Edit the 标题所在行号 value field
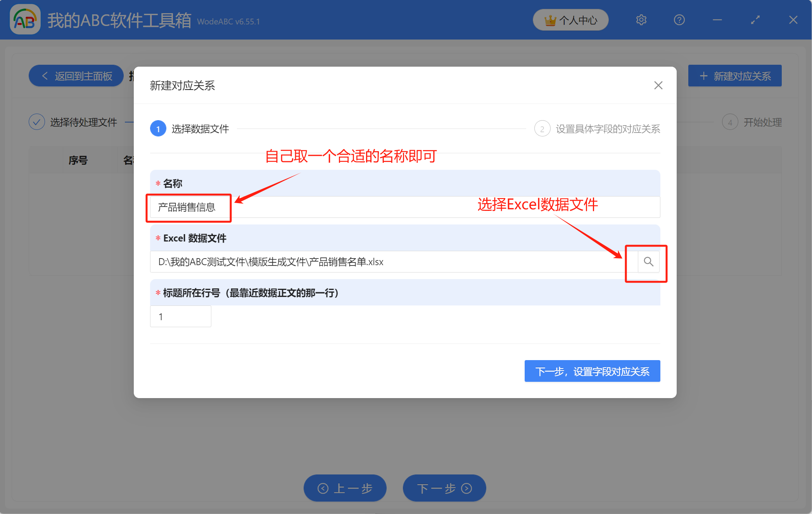This screenshot has height=514, width=812. click(180, 316)
